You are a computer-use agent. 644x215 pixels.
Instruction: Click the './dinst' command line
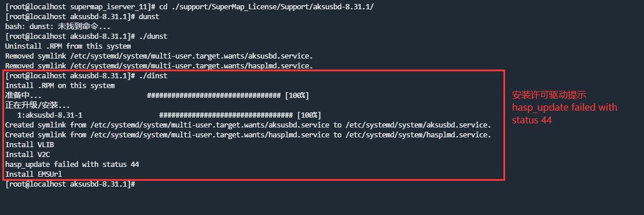(86, 76)
